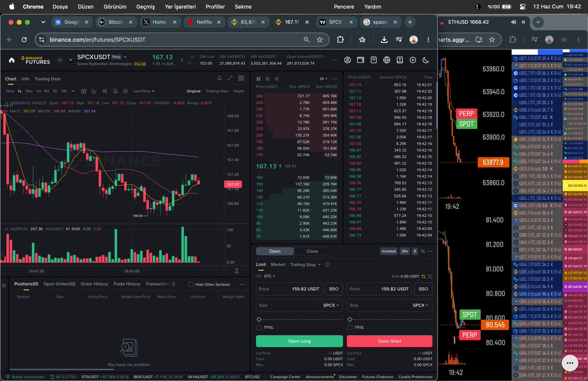
Task: Open candlestick chart style icon
Action: point(104,91)
